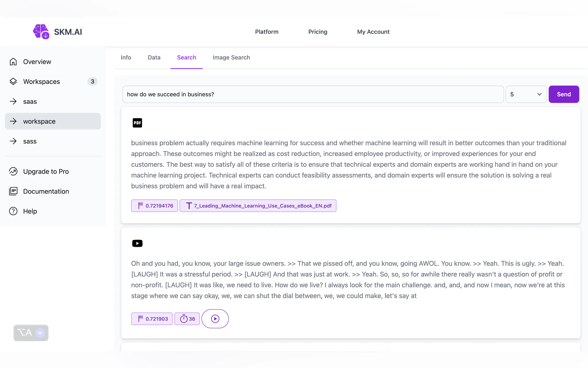Open the 7_Leading_Machine_Learning_Use_Cases_eBook_EN.pdf file tag
Viewport: 588px width, 368px height.
(258, 206)
